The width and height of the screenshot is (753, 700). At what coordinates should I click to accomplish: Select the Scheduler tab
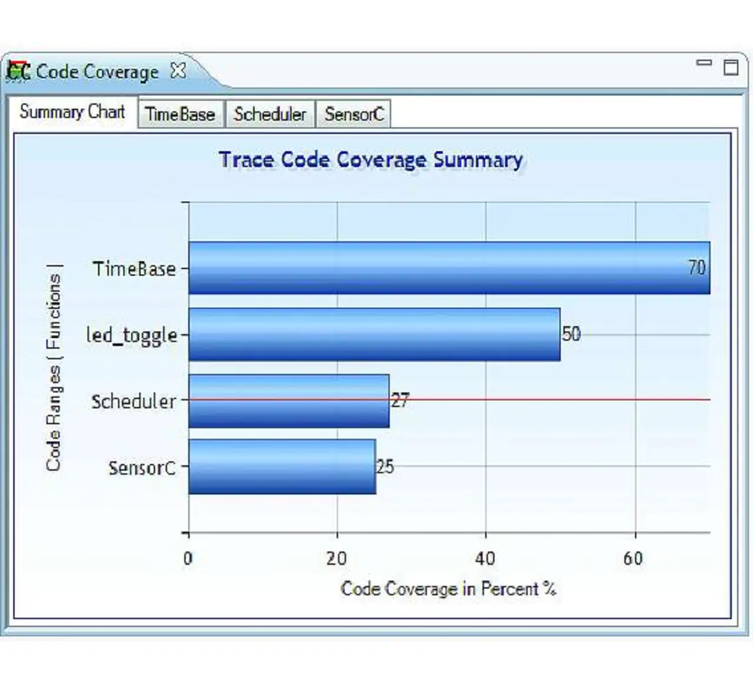tap(269, 114)
